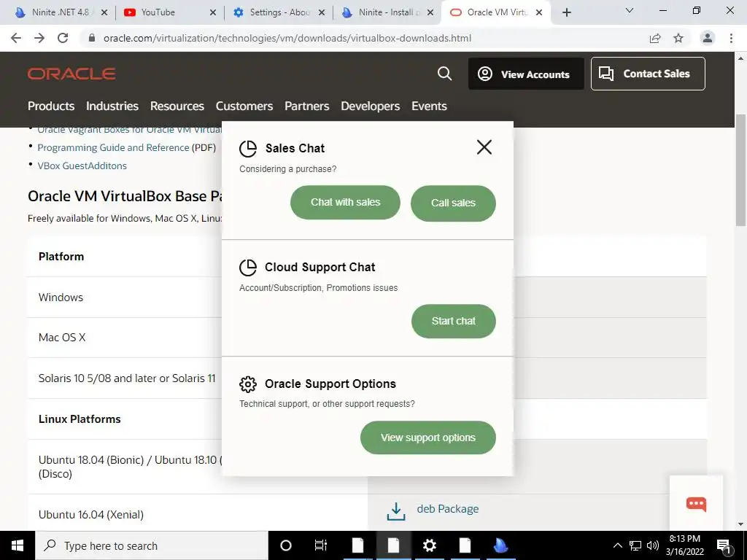
Task: Show hidden tray icons chevron
Action: 617,545
